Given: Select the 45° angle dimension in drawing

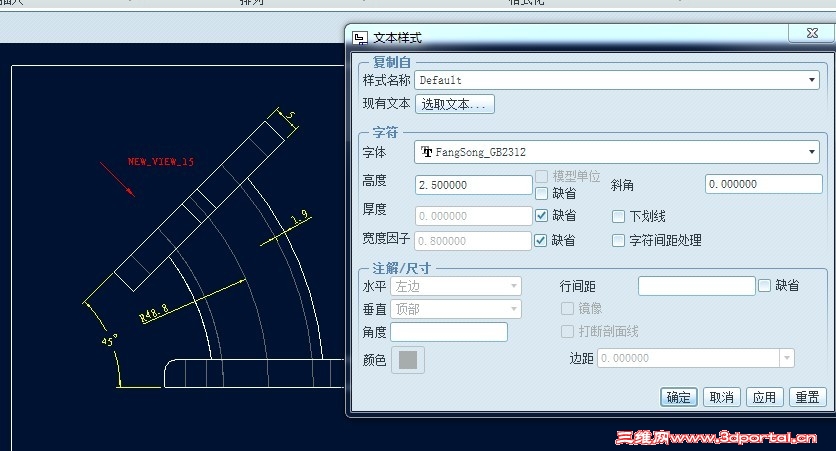Looking at the screenshot, I should pos(109,340).
